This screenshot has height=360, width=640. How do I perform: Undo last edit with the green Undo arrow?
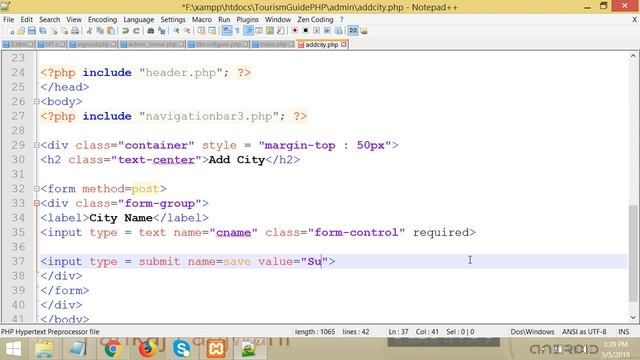pos(125,31)
